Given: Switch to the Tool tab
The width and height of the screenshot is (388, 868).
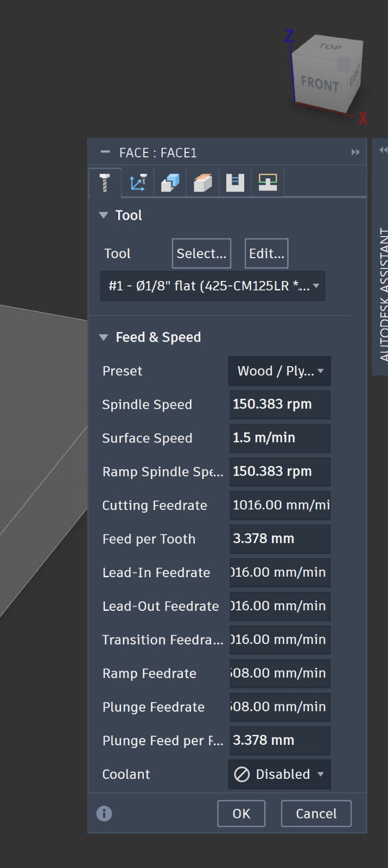Looking at the screenshot, I should pos(105,182).
